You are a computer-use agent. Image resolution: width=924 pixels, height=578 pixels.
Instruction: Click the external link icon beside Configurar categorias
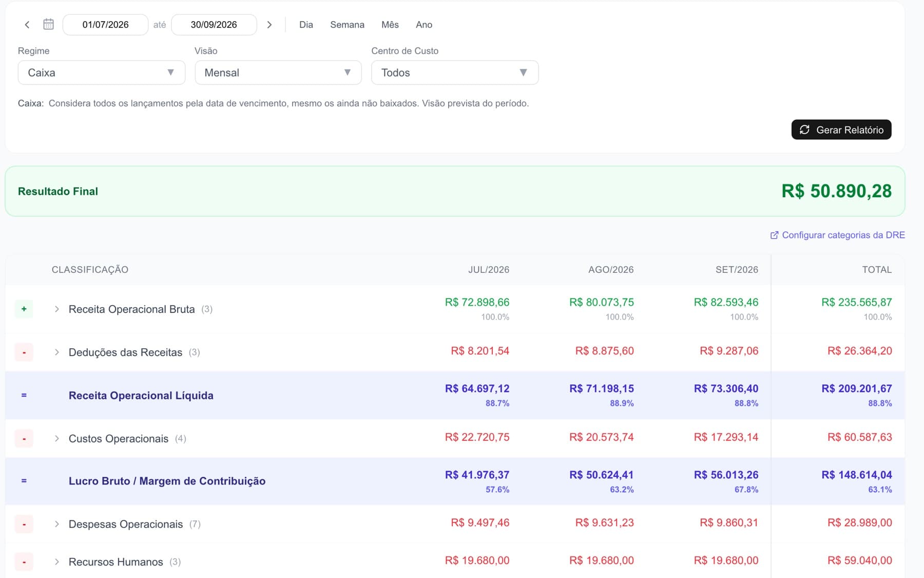point(774,235)
